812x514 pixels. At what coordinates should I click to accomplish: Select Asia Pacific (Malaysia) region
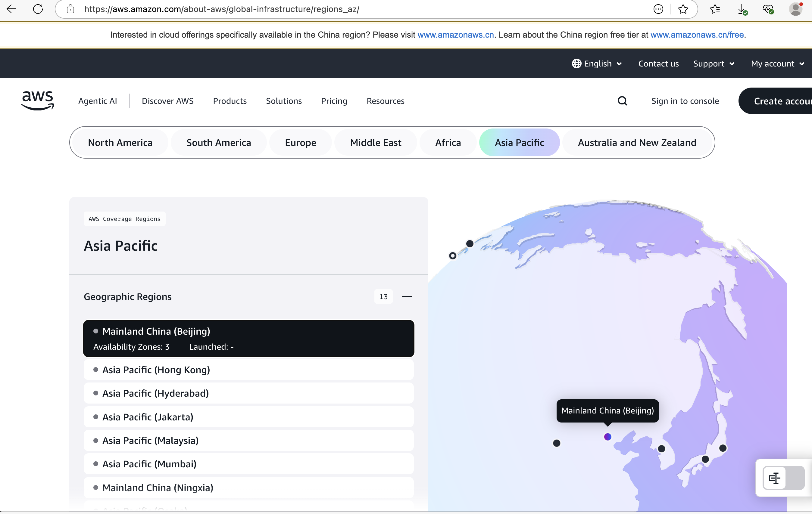[248, 440]
